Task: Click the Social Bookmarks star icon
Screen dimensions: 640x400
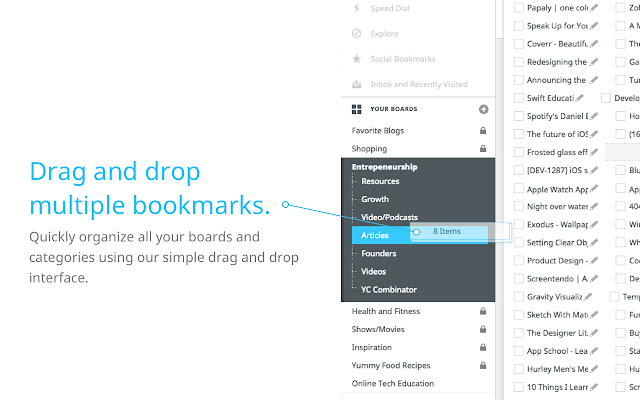Action: tap(356, 59)
